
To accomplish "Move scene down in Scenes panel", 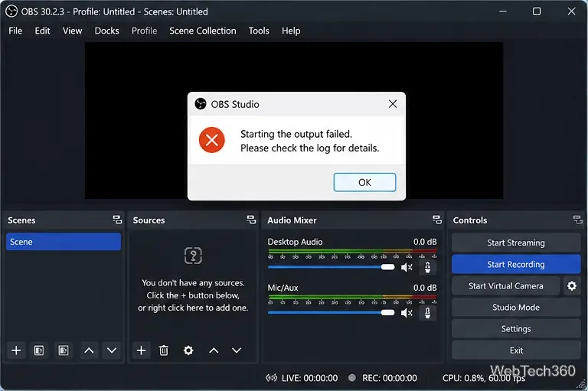I will click(112, 350).
